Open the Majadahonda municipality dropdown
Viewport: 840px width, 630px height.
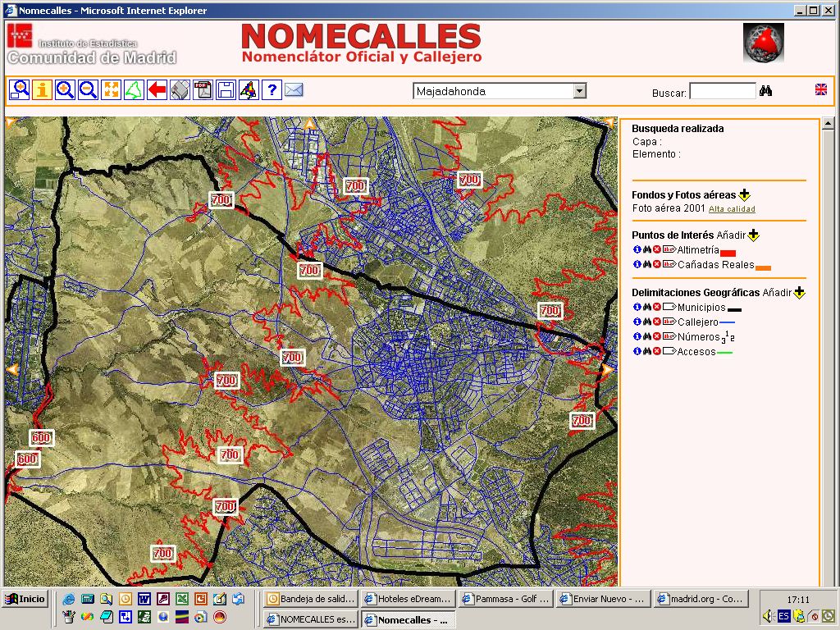[x=580, y=91]
